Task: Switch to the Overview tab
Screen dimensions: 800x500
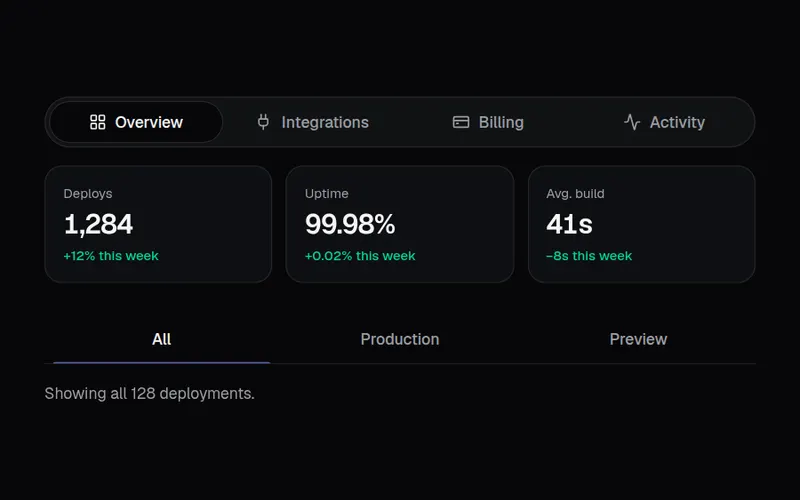Action: tap(136, 122)
